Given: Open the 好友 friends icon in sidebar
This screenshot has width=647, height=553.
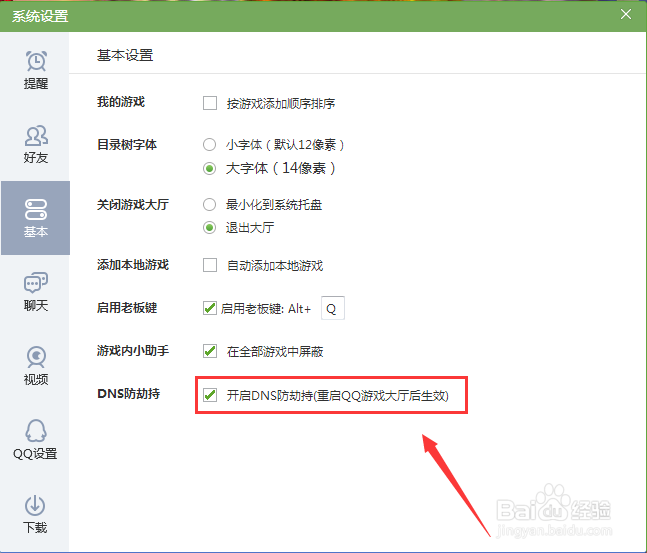Looking at the screenshot, I should [x=36, y=135].
